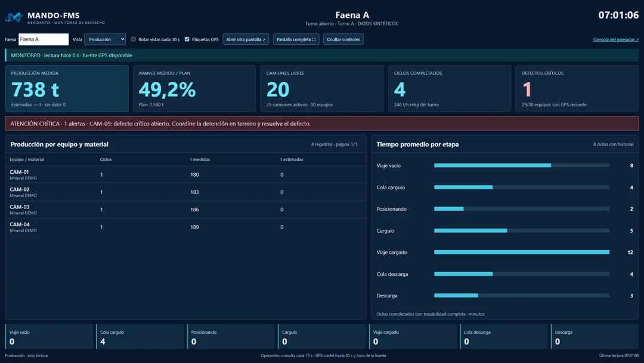
Task: Click the Faena A page title
Action: (x=352, y=15)
